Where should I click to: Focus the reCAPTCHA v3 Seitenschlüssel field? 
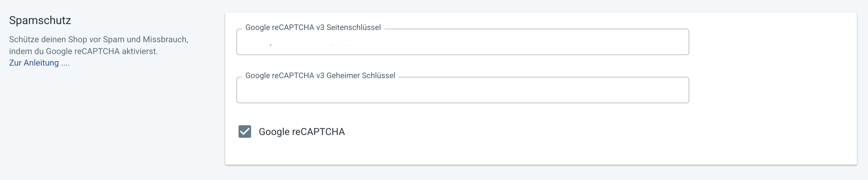(462, 43)
